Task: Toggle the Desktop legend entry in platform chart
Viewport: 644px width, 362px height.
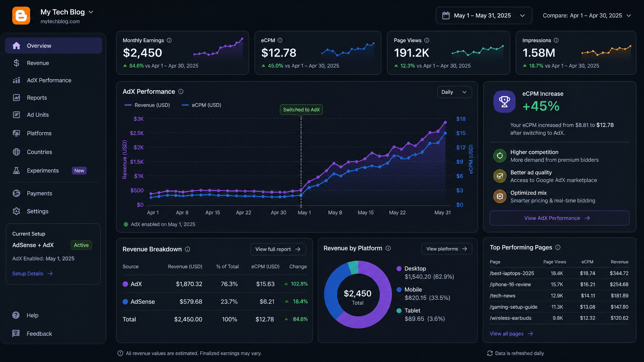Action: pyautogui.click(x=425, y=273)
